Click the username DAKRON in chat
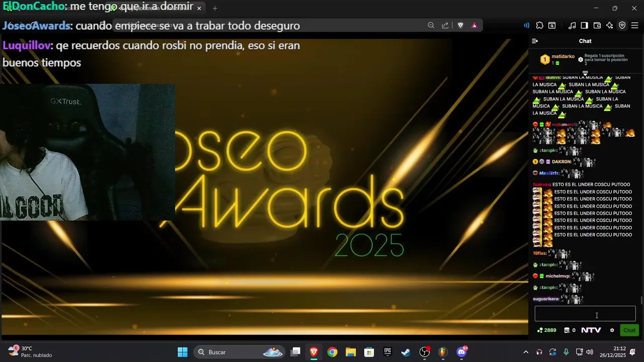This screenshot has width=644, height=362. pyautogui.click(x=561, y=162)
